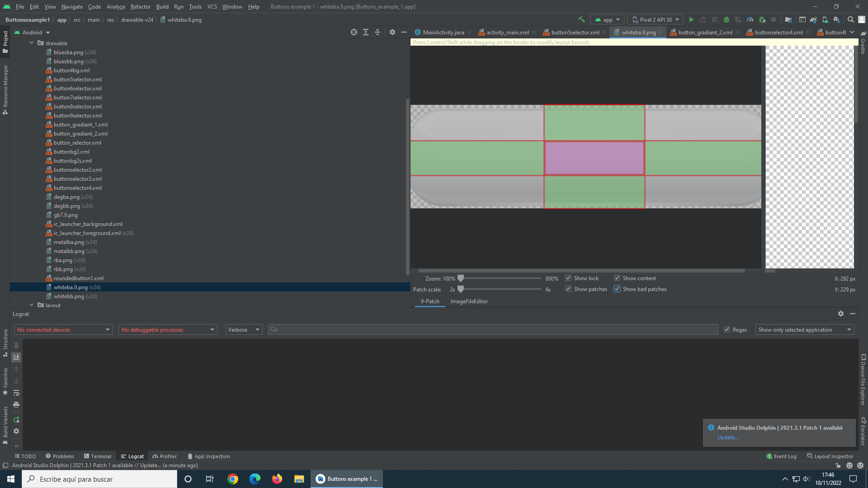Open the Refactor menu

click(x=140, y=7)
